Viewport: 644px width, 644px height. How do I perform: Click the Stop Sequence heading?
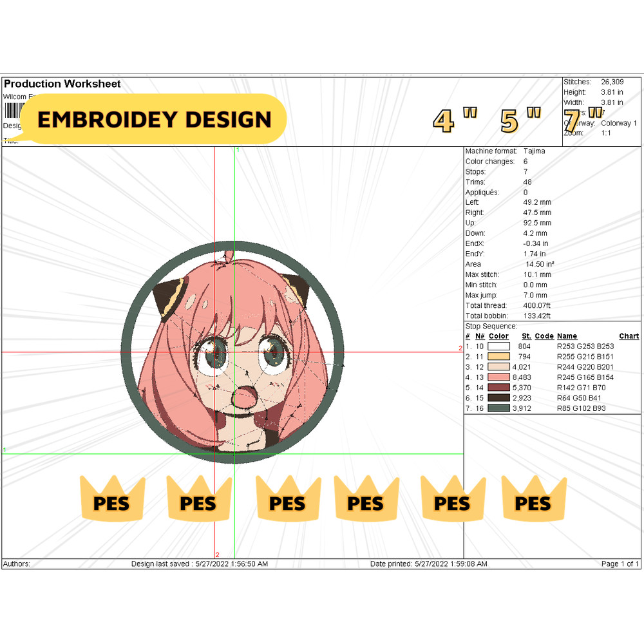(491, 325)
